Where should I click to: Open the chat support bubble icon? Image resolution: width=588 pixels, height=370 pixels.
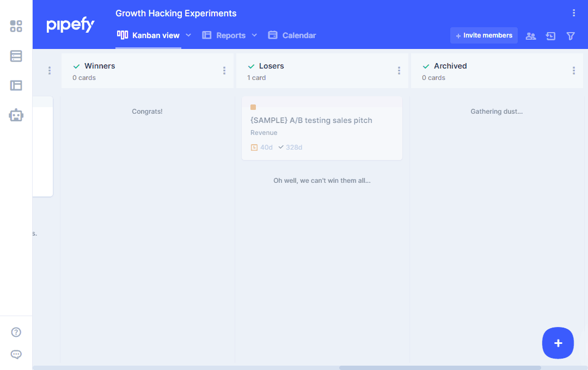pyautogui.click(x=16, y=355)
